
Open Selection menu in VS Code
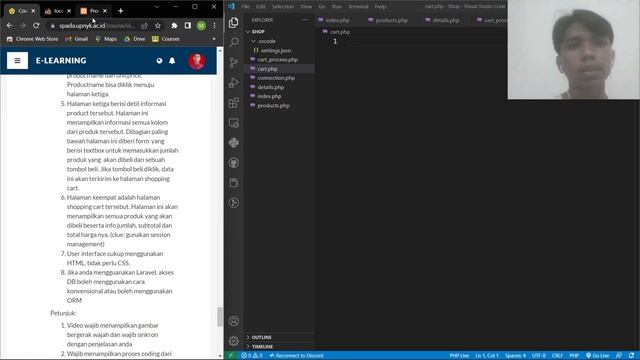point(282,7)
